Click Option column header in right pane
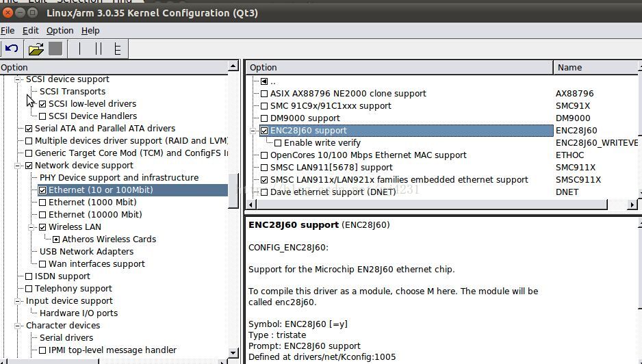The width and height of the screenshot is (642, 364). [399, 68]
